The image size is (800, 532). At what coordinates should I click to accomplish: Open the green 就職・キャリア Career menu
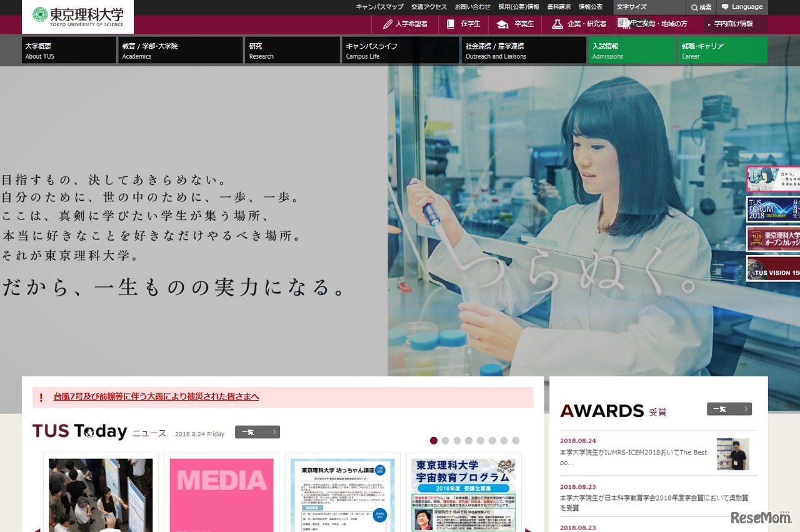pyautogui.click(x=722, y=50)
